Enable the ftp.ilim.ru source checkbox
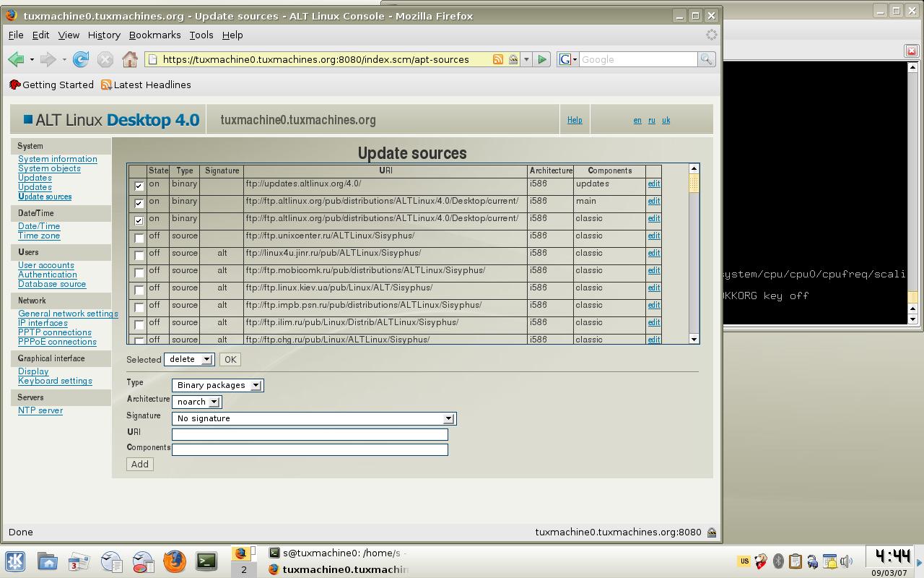This screenshot has height=578, width=924. point(139,324)
